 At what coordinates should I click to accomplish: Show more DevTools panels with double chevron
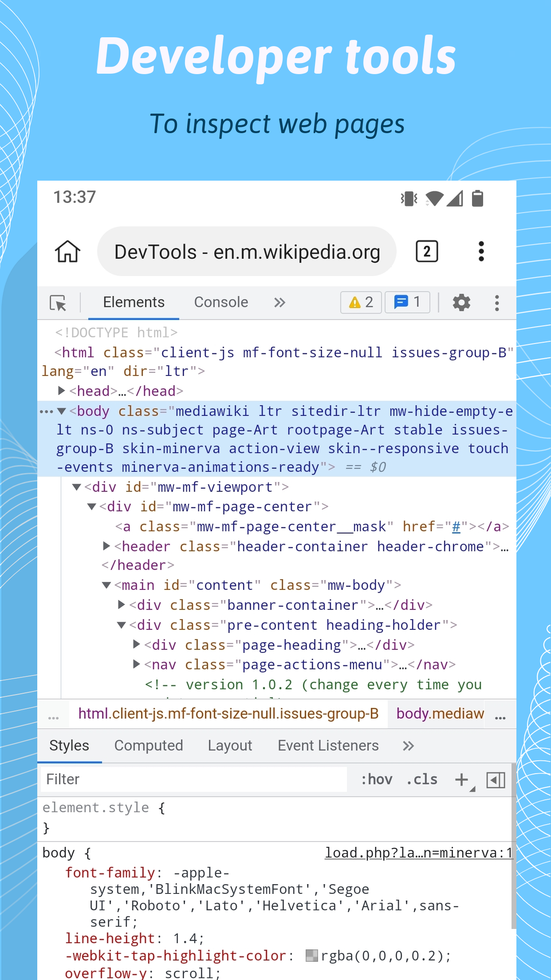coord(279,303)
